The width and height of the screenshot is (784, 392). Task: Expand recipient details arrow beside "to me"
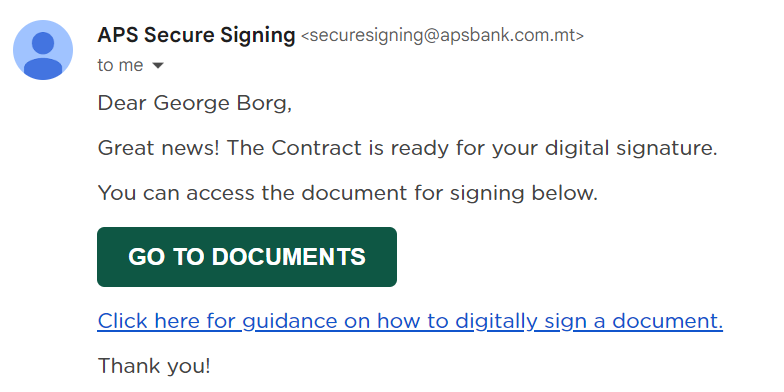(158, 66)
